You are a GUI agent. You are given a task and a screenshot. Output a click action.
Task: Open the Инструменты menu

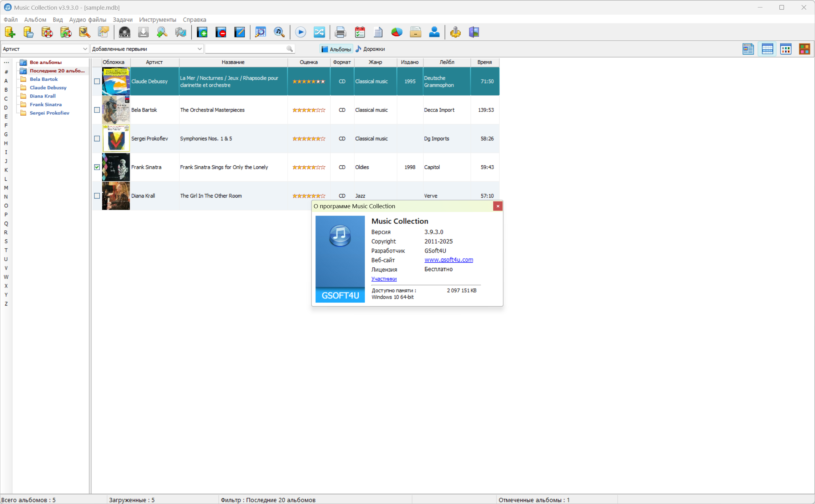[x=157, y=20]
